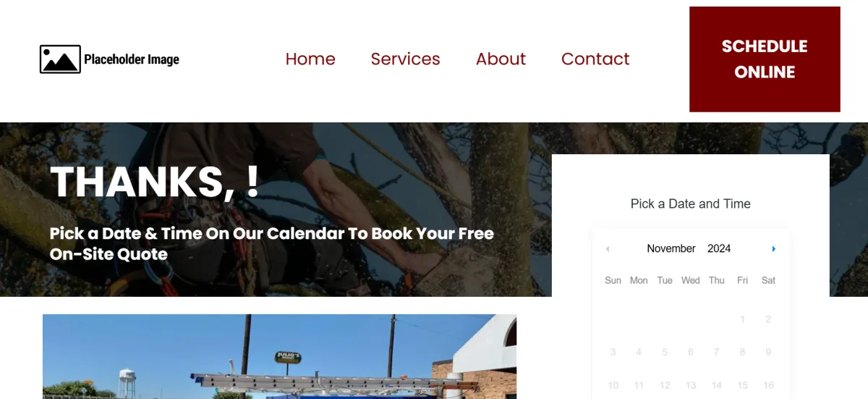Select November 1 on the calendar
Viewport: 868px width, 399px height.
point(742,319)
